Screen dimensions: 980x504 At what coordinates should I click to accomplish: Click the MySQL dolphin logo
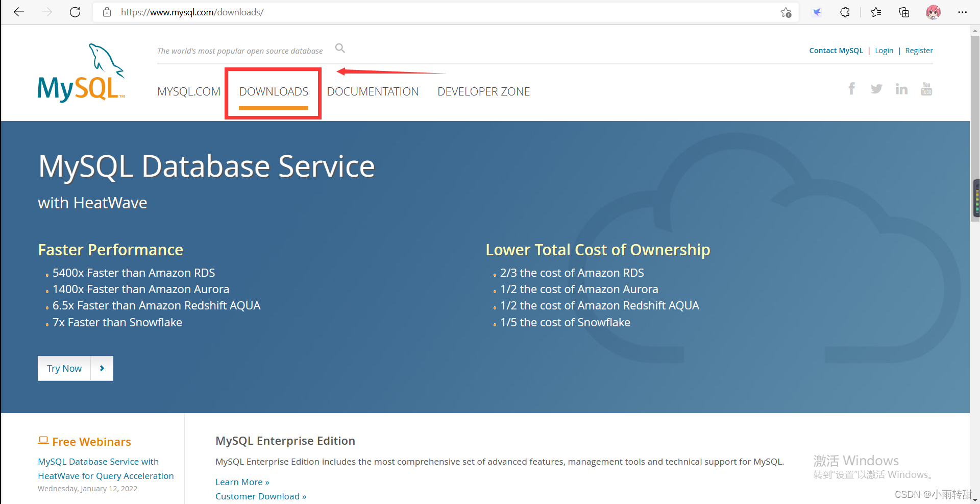81,73
